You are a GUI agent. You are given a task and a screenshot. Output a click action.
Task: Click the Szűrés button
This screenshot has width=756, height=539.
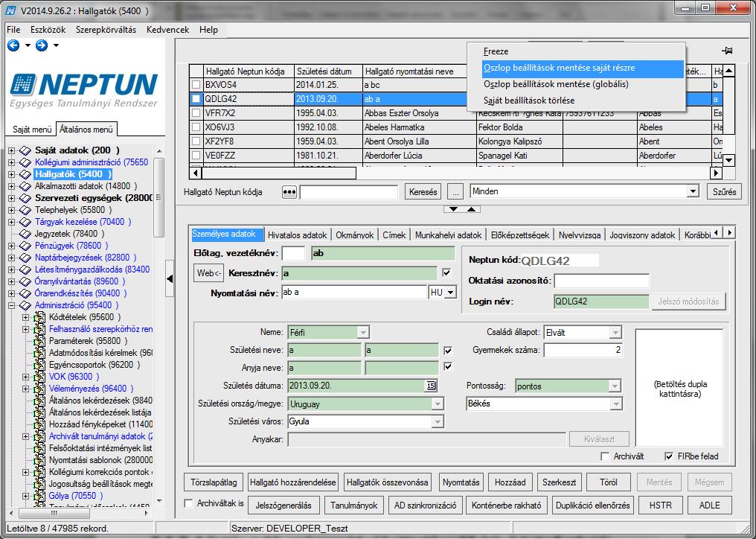click(724, 191)
